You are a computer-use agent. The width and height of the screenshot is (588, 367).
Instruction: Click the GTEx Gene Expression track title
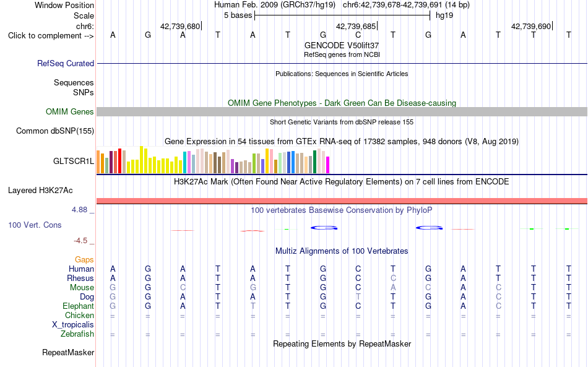[x=342, y=141]
